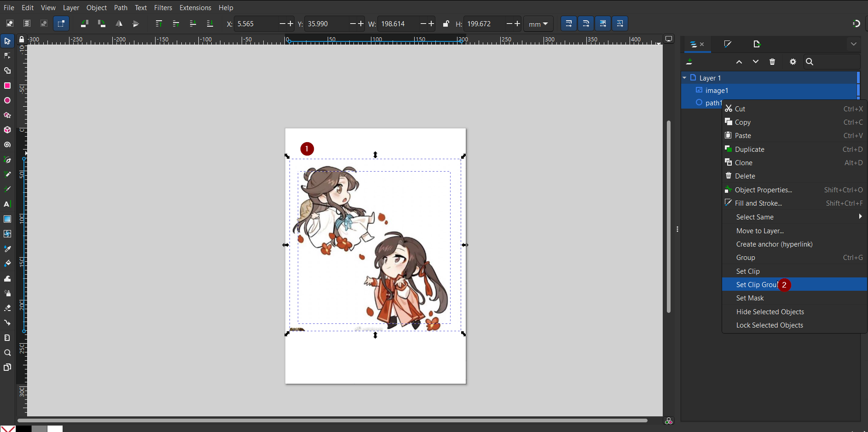This screenshot has height=432, width=868.
Task: Select the Calligraphy tool
Action: (x=7, y=189)
